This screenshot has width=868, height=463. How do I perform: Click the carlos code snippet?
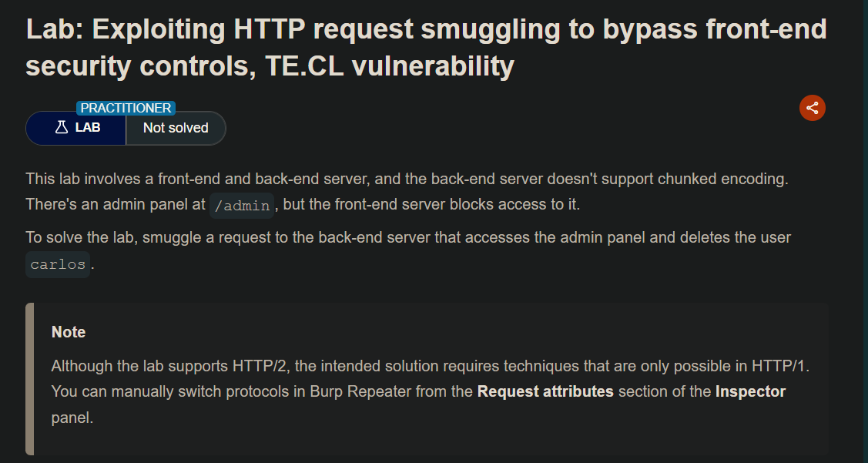point(59,264)
